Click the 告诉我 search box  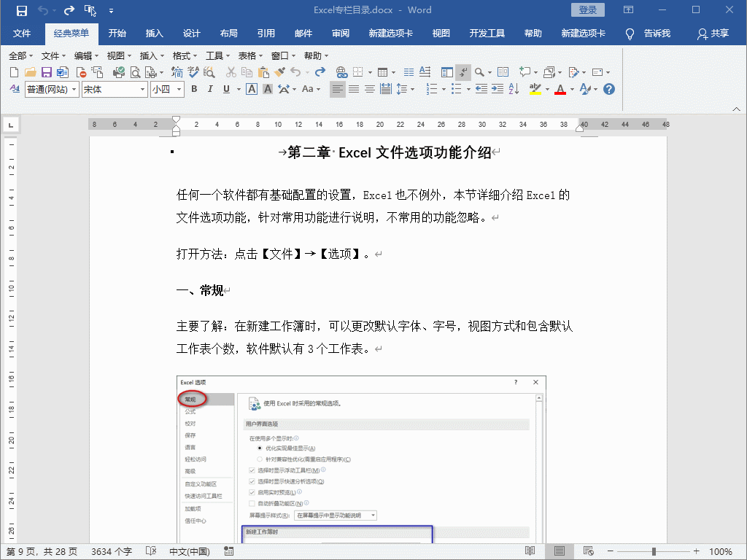point(649,34)
